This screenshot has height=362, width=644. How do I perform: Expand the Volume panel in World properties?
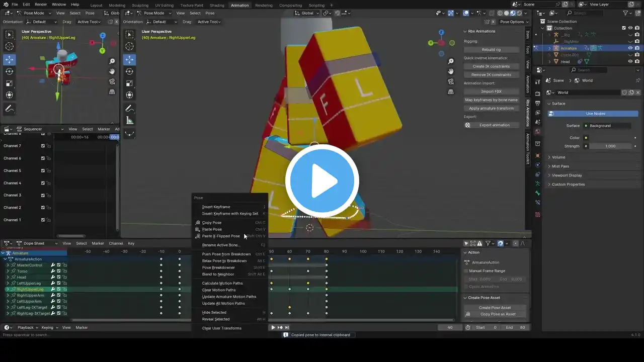[x=558, y=157]
